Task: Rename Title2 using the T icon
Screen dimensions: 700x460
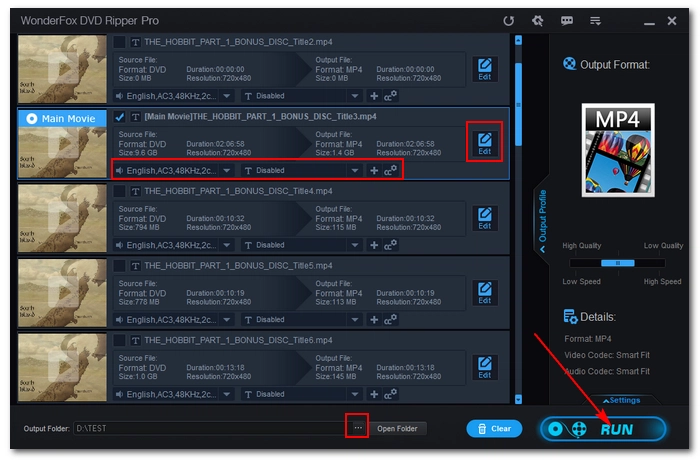Action: pos(135,42)
